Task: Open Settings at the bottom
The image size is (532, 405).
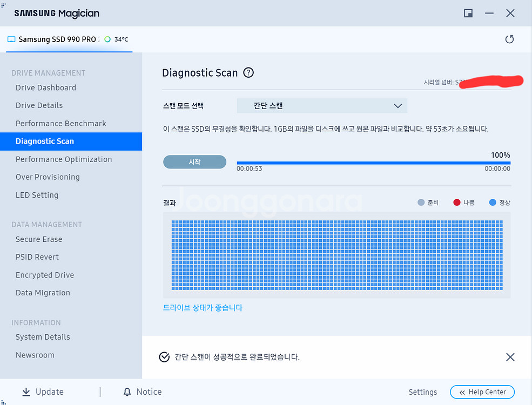Action: pyautogui.click(x=423, y=392)
